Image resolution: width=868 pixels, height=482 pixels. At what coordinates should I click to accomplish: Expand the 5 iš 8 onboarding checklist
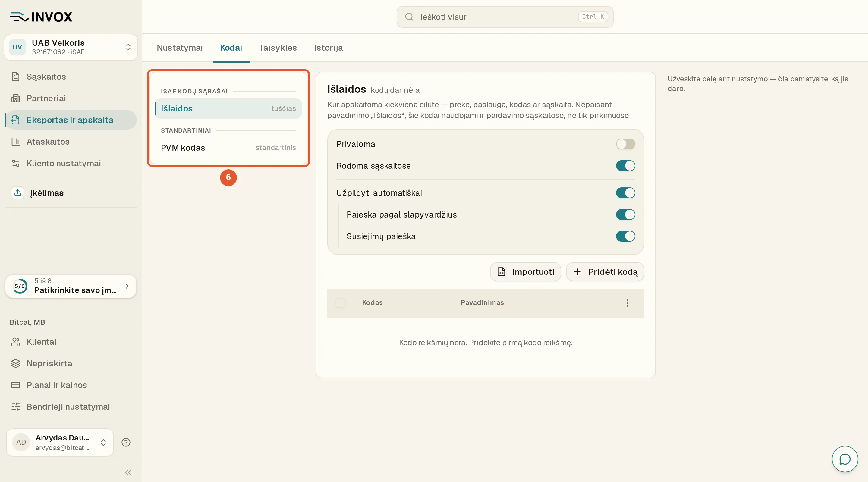pyautogui.click(x=71, y=286)
